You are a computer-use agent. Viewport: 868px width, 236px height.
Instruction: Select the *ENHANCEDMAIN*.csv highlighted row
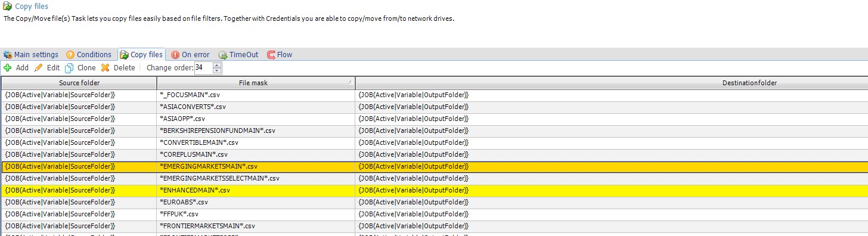point(434,190)
